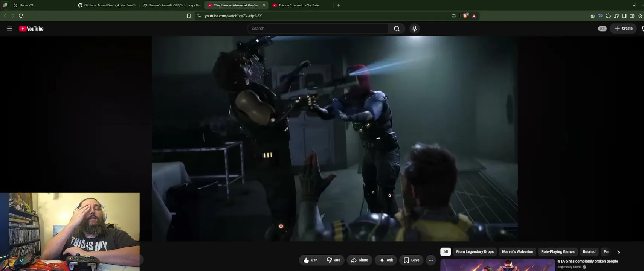The image size is (644, 271).
Task: Save the video to a playlist
Action: (411, 260)
